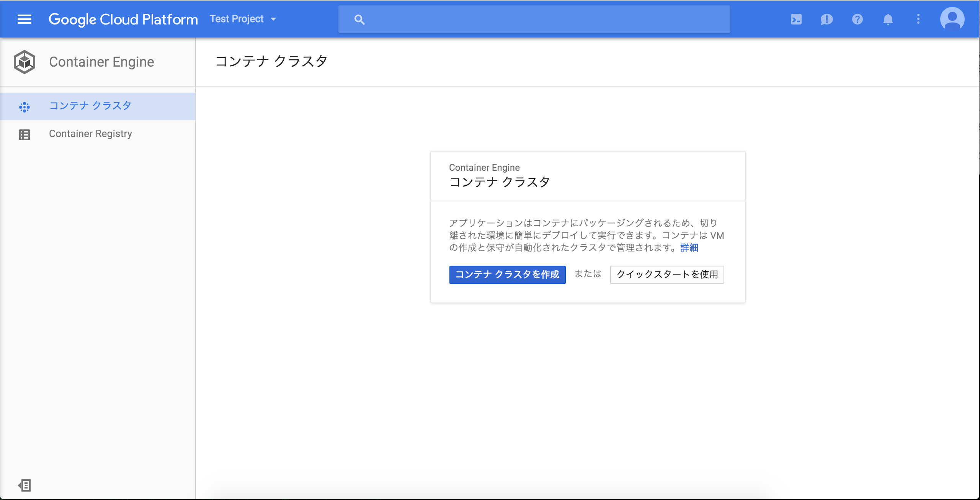Select the コンテナ クラスタ sidebar item

(x=98, y=106)
